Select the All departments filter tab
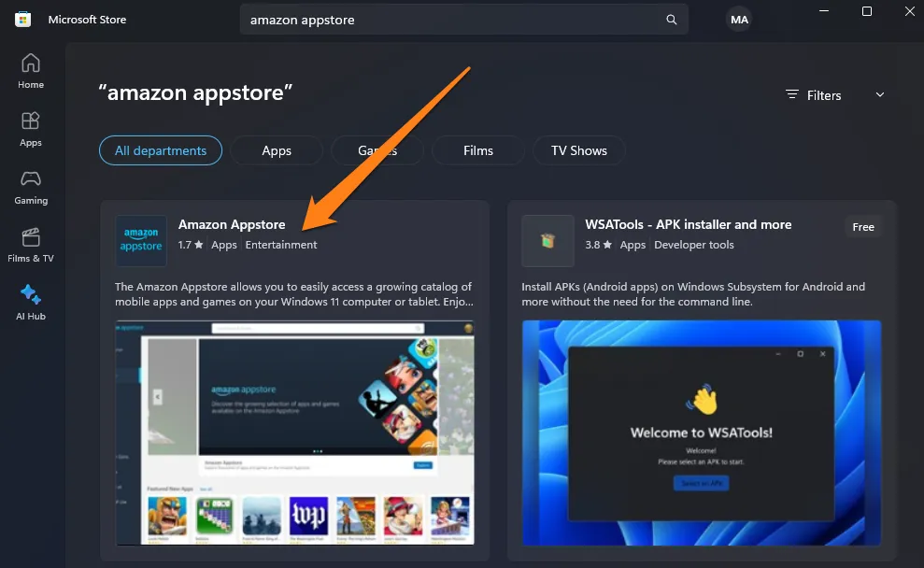This screenshot has height=568, width=924. [161, 150]
